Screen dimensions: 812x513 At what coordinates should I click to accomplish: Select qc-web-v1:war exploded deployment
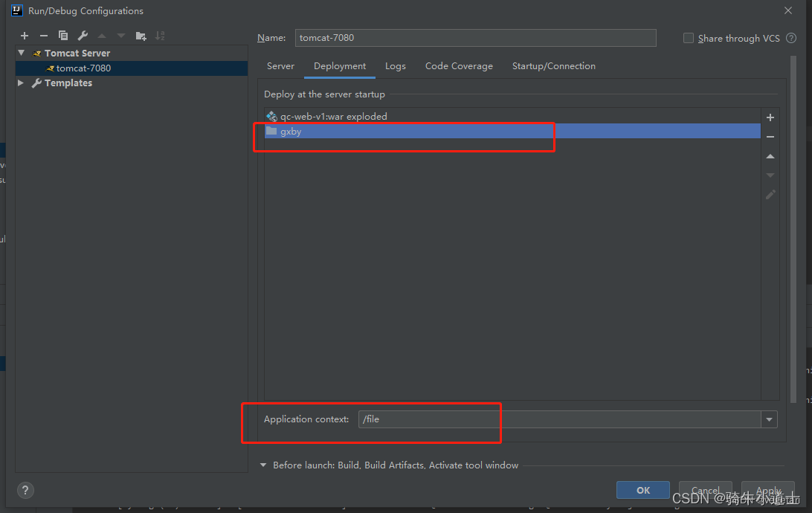tap(512, 117)
